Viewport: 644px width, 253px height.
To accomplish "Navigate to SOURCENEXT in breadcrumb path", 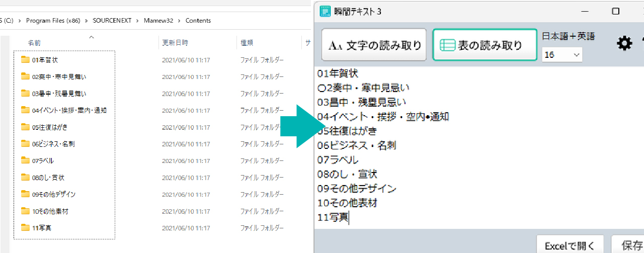I will [x=111, y=21].
